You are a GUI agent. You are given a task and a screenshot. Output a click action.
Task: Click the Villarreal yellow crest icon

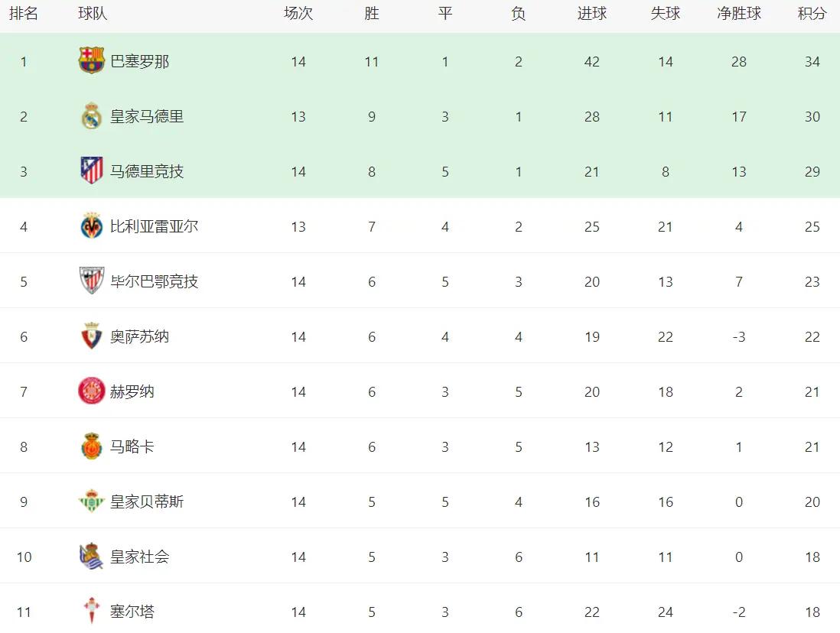92,226
